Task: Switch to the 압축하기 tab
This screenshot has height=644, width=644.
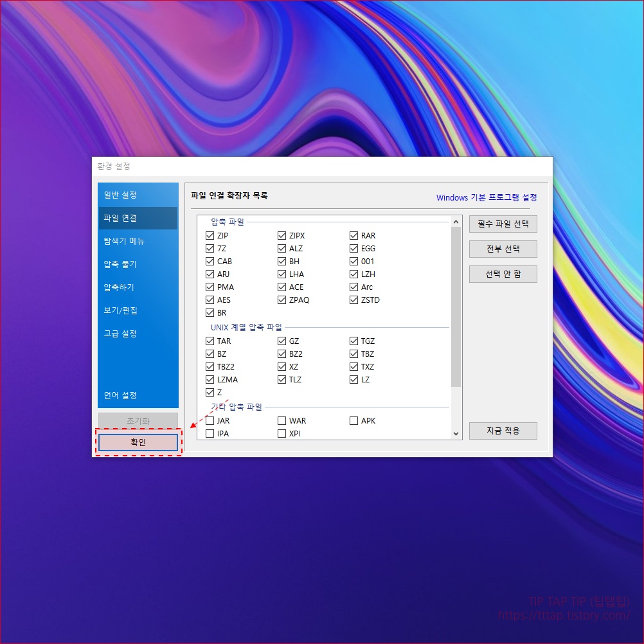Action: tap(138, 287)
